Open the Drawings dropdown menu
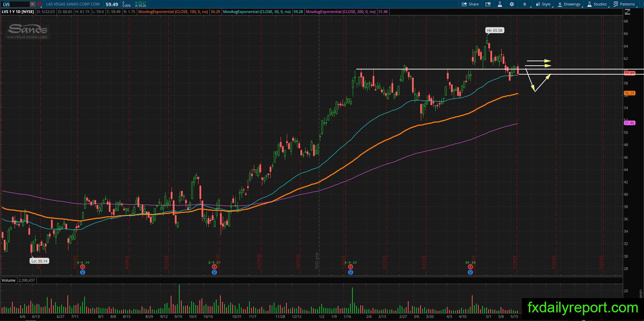The height and width of the screenshot is (321, 644). (x=570, y=4)
